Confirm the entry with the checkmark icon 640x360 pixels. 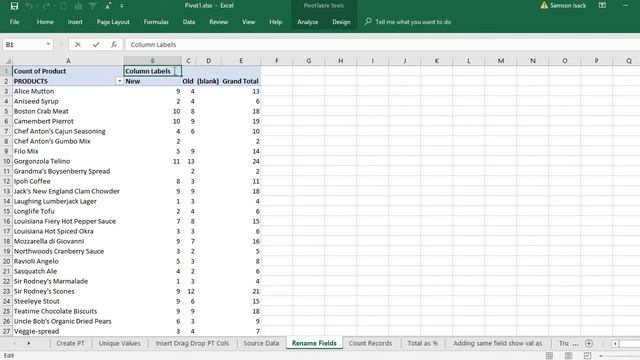click(96, 44)
